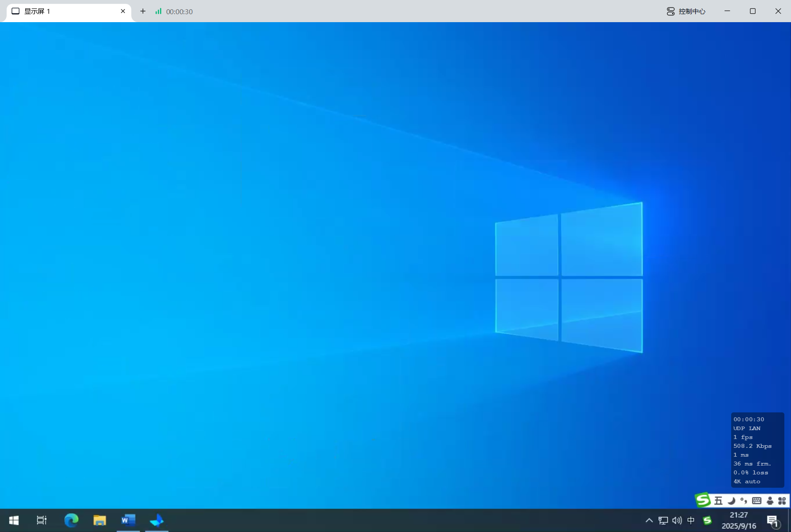The height and width of the screenshot is (532, 791).
Task: Select the 显示屏 1 tab
Action: pos(69,12)
